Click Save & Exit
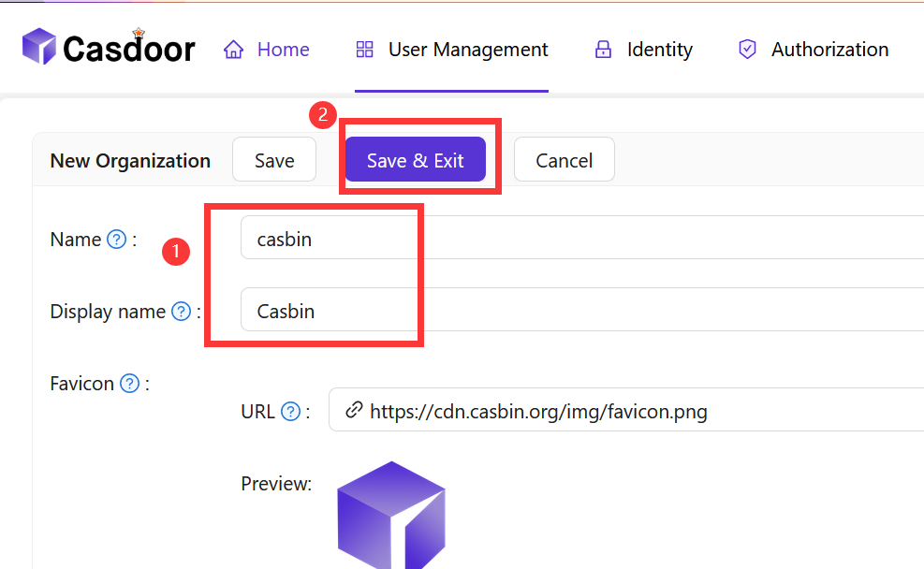The width and height of the screenshot is (924, 569). point(415,159)
